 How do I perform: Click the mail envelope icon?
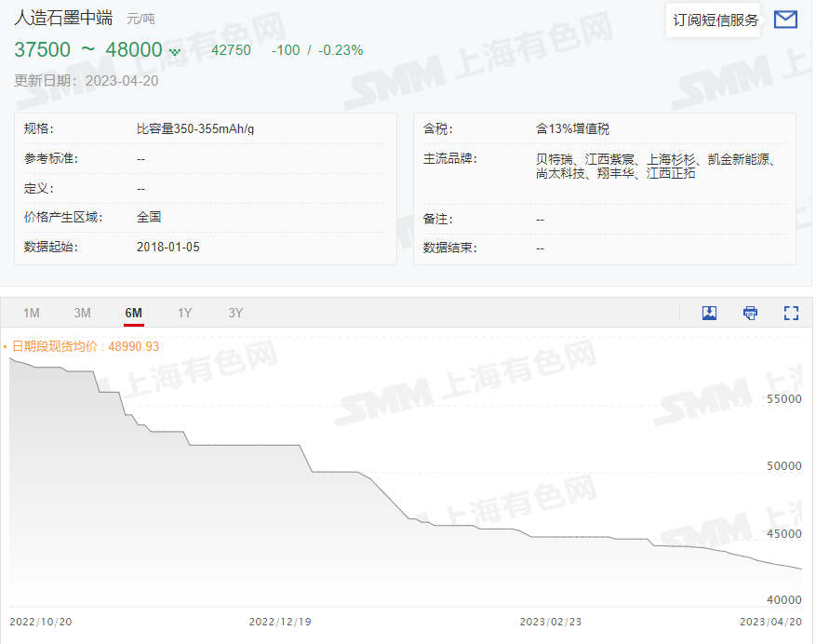click(x=785, y=20)
